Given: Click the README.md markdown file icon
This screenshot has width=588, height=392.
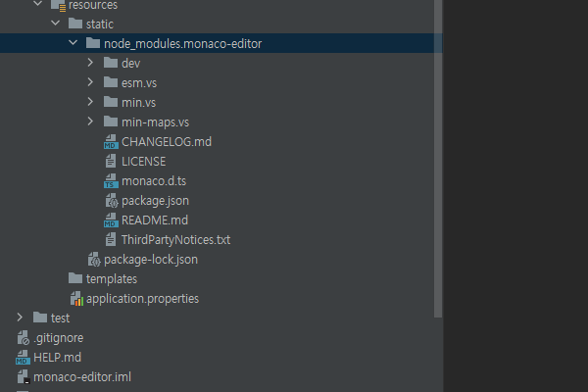Looking at the screenshot, I should (x=111, y=220).
